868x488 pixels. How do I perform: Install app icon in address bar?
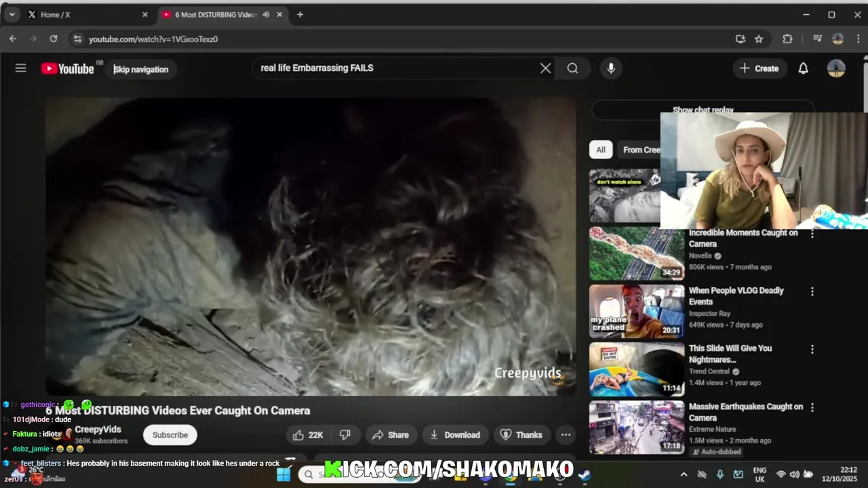[x=741, y=39]
